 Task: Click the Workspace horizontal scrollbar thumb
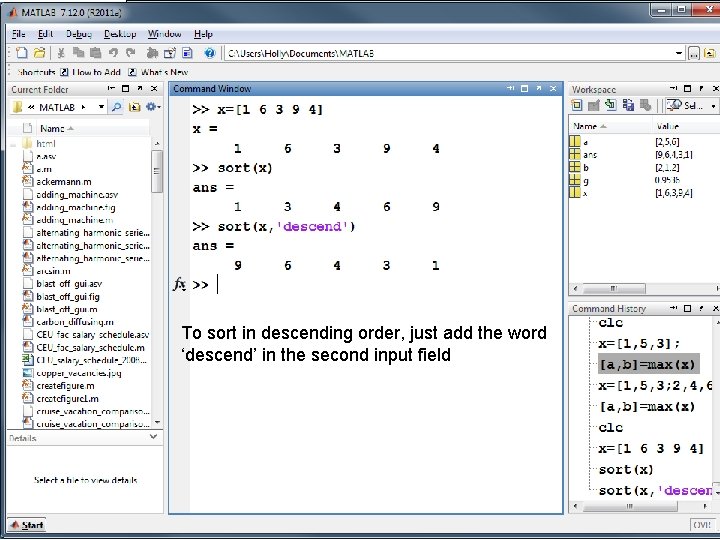click(614, 288)
